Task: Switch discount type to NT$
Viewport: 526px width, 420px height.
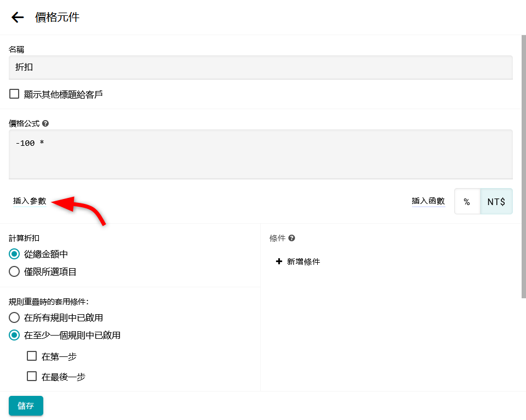Action: click(x=496, y=202)
